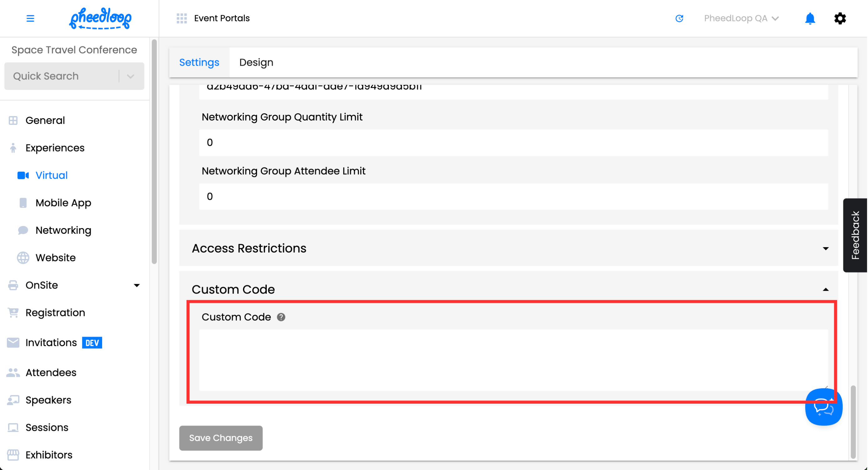Open Mobile App in the sidebar
The image size is (868, 470).
click(x=63, y=203)
